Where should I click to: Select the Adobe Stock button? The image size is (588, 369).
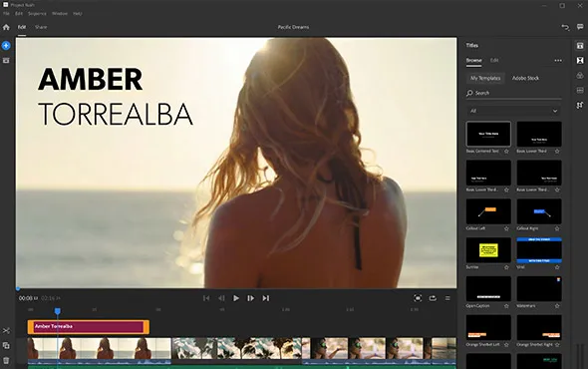coord(525,78)
